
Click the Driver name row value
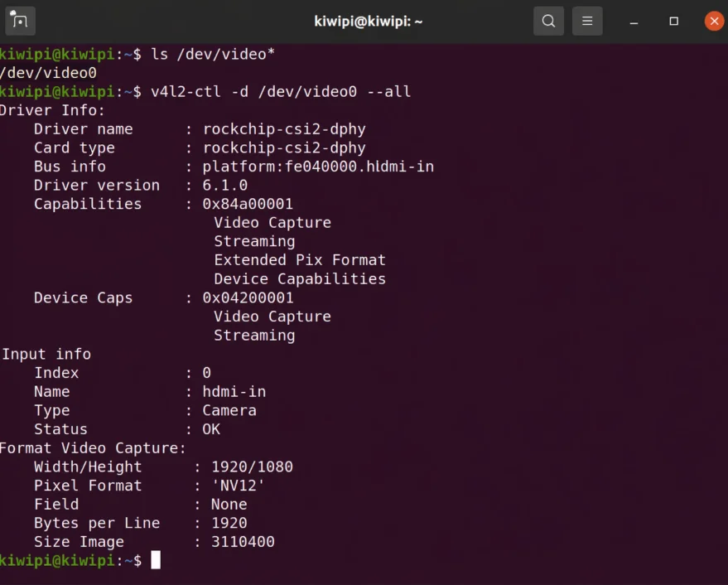coord(284,129)
